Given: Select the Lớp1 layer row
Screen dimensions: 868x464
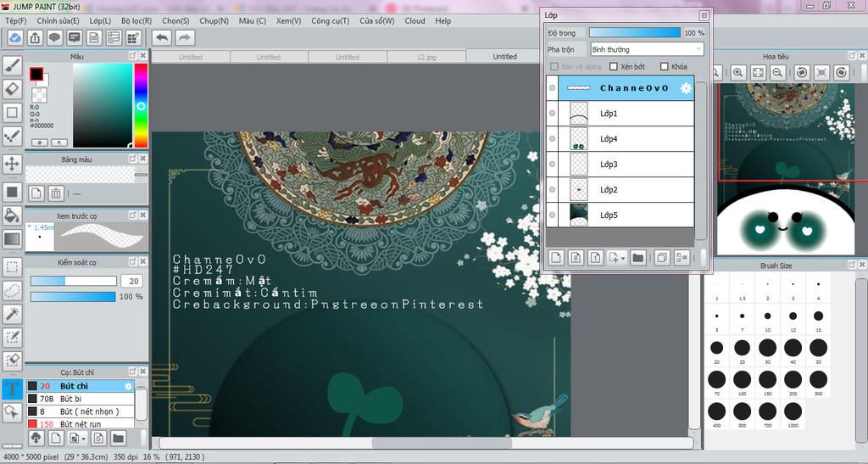Looking at the screenshot, I should pyautogui.click(x=626, y=114).
